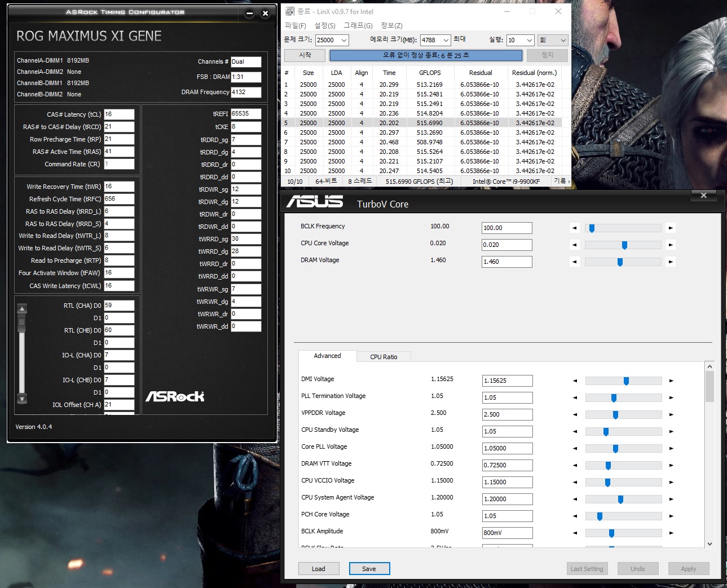This screenshot has height=588, width=727.
Task: Switch to the Advanced tab in TurboV Core
Action: pyautogui.click(x=327, y=356)
